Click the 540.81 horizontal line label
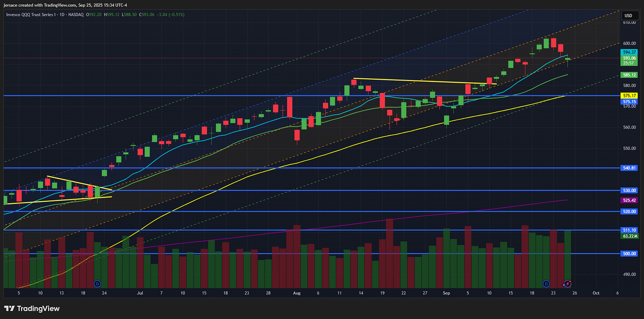 pyautogui.click(x=629, y=168)
